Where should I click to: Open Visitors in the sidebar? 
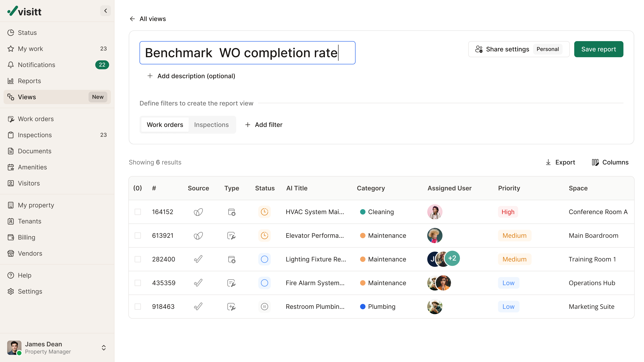(x=57, y=183)
